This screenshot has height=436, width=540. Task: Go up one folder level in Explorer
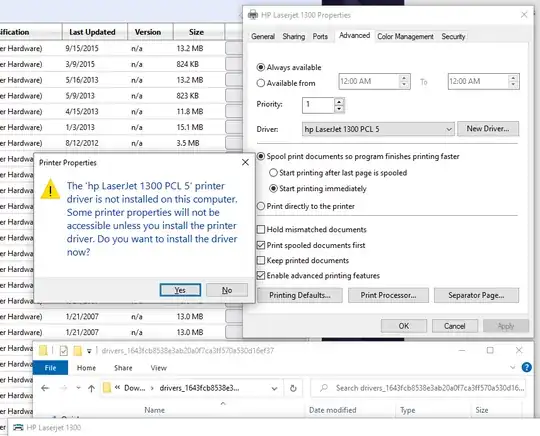(x=91, y=388)
